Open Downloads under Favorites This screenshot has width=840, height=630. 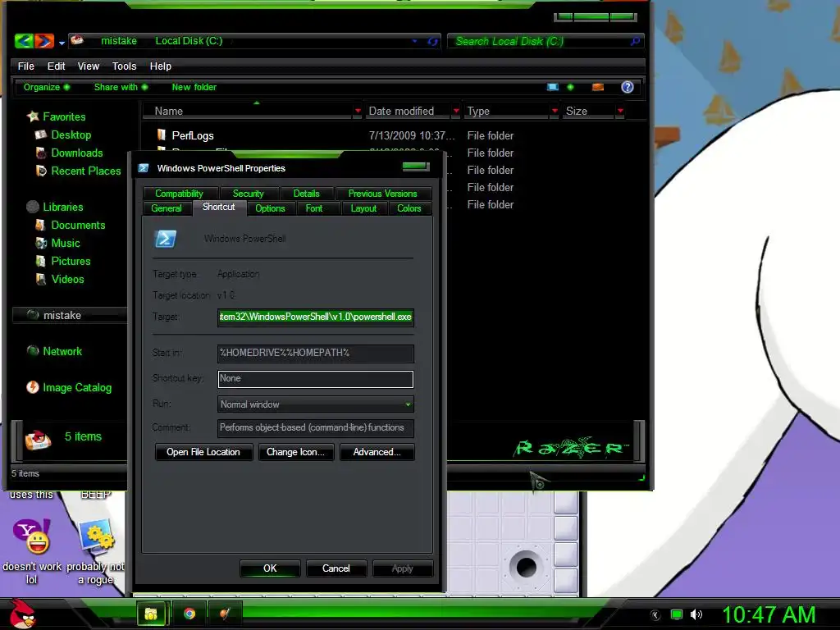coord(76,153)
